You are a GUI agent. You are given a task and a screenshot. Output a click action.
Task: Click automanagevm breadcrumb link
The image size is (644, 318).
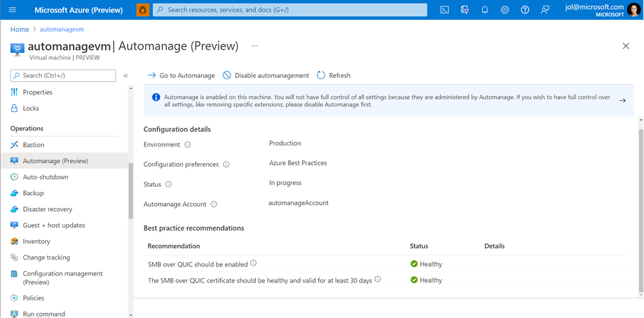pos(62,30)
